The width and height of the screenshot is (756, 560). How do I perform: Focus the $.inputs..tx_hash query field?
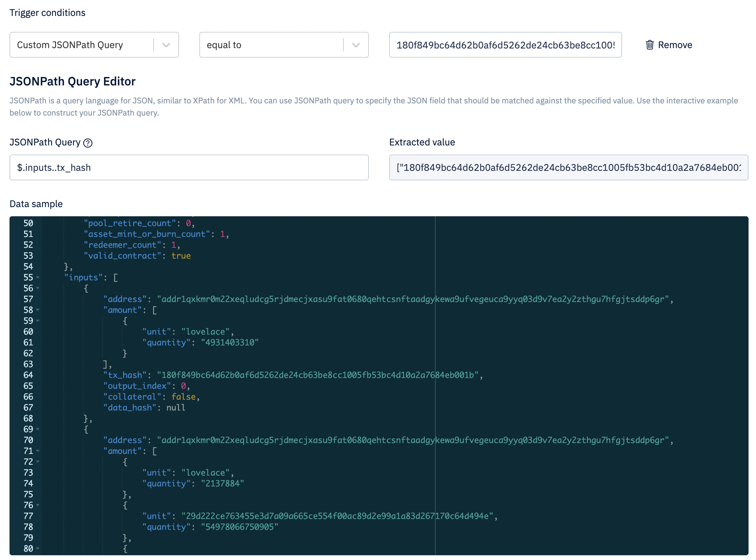coord(189,167)
